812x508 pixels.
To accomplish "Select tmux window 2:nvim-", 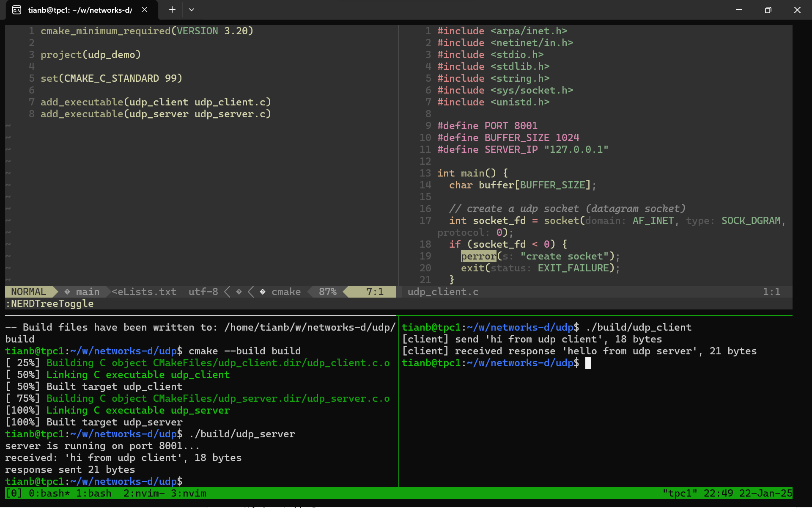I will point(144,493).
